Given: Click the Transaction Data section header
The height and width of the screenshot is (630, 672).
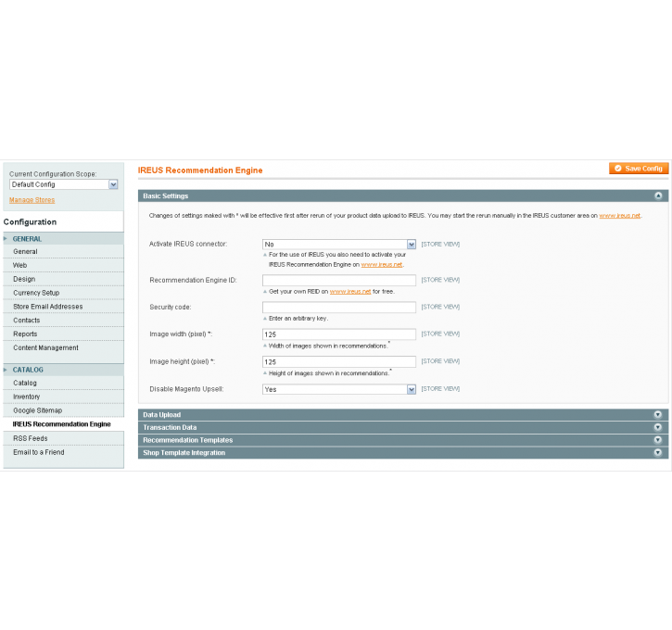Looking at the screenshot, I should point(403,427).
